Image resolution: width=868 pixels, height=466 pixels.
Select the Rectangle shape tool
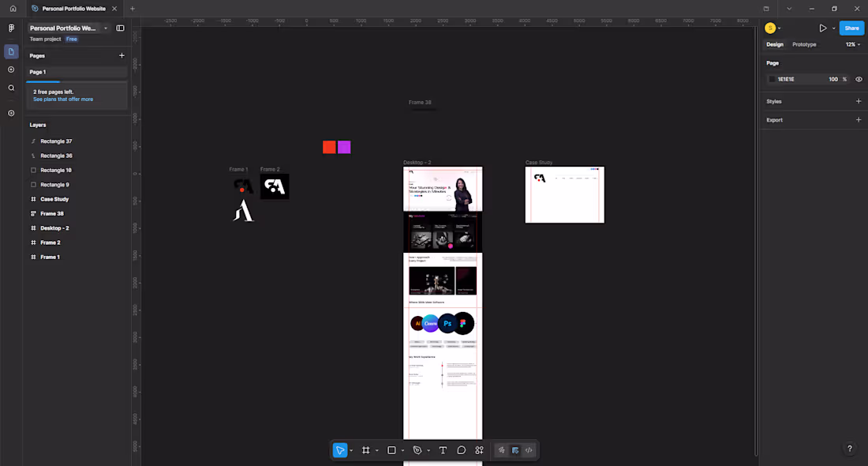pos(391,450)
